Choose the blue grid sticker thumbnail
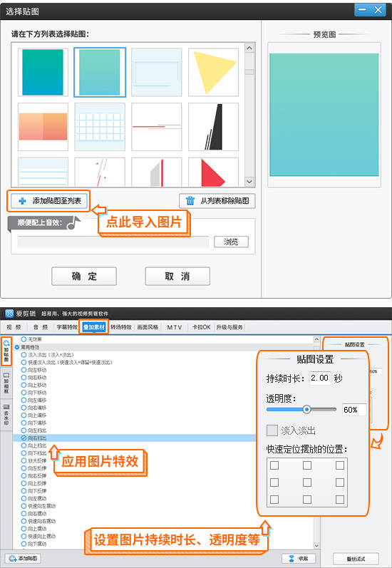Viewport: 392px width, 568px height. (100, 126)
